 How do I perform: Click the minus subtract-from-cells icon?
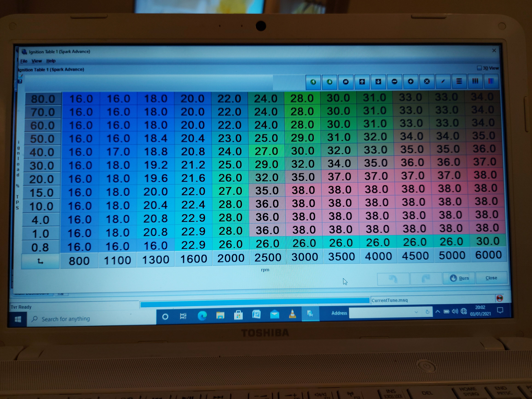click(394, 82)
